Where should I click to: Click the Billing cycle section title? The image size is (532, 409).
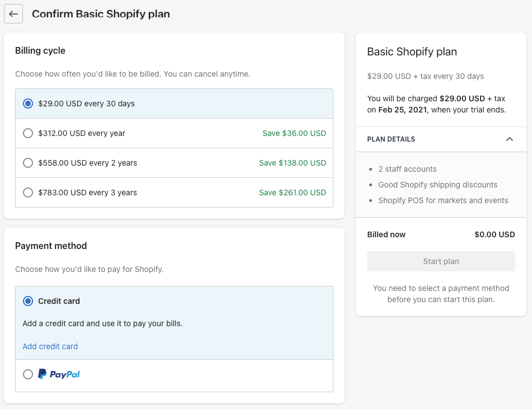click(40, 50)
